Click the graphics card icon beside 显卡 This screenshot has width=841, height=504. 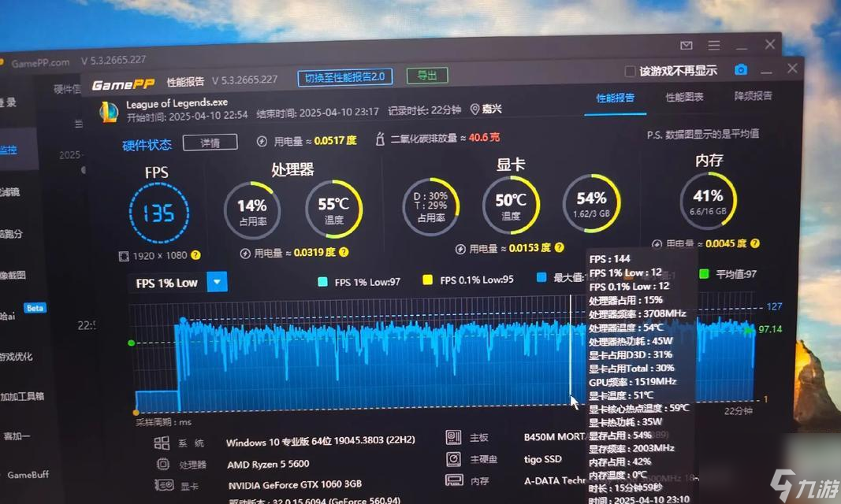click(164, 485)
